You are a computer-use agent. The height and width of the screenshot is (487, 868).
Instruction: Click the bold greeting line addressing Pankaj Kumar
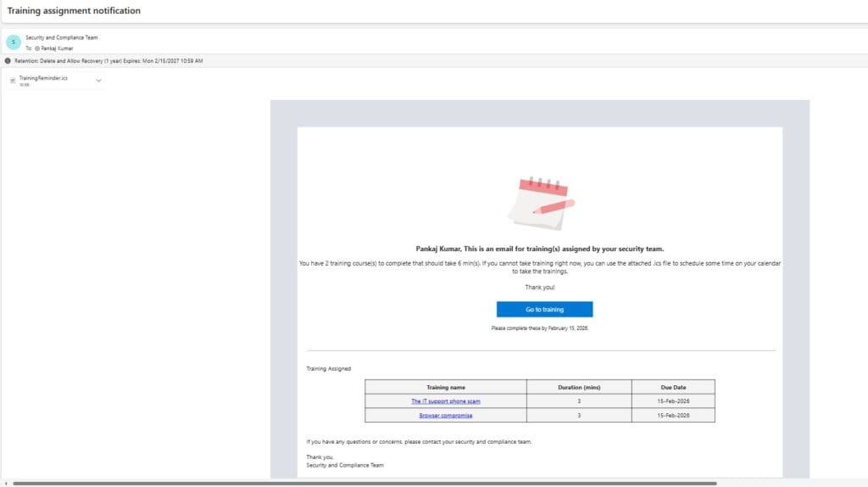pos(540,249)
